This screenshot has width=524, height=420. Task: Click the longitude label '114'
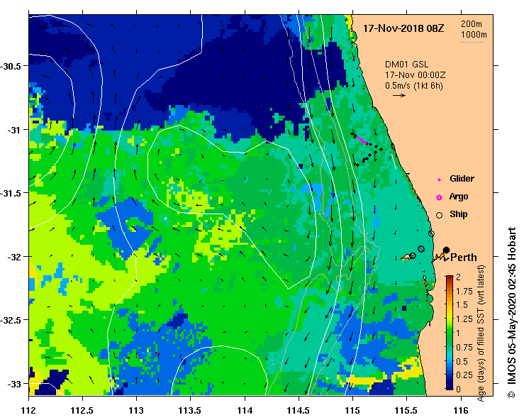pos(245,410)
